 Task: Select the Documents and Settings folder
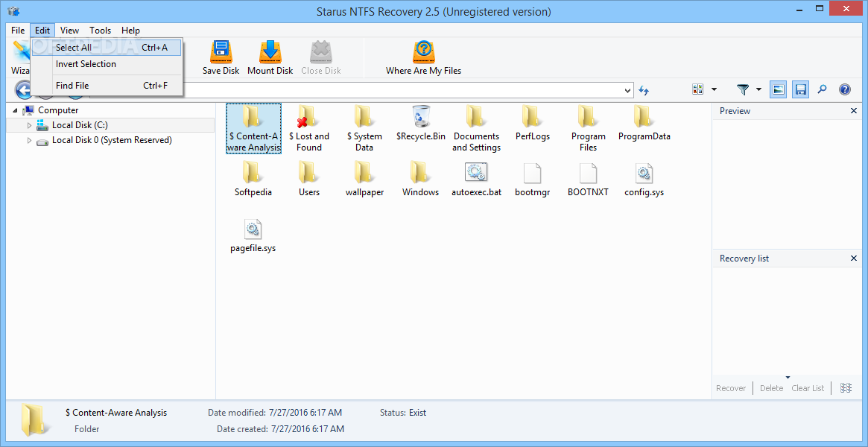[x=476, y=128]
